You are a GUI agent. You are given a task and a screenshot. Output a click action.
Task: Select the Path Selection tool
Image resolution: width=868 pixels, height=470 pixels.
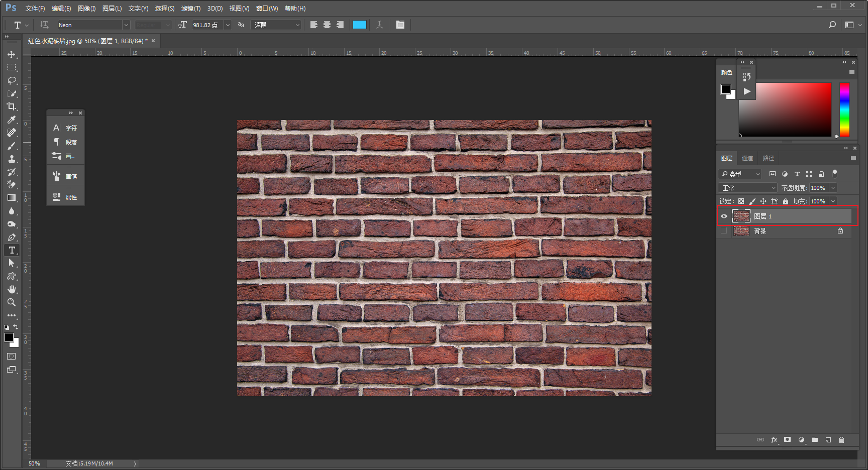click(x=12, y=263)
